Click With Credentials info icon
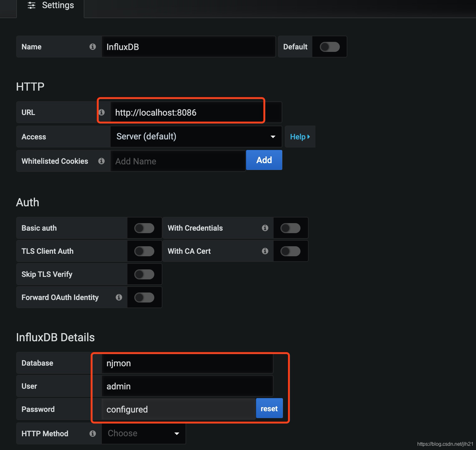 (x=265, y=228)
